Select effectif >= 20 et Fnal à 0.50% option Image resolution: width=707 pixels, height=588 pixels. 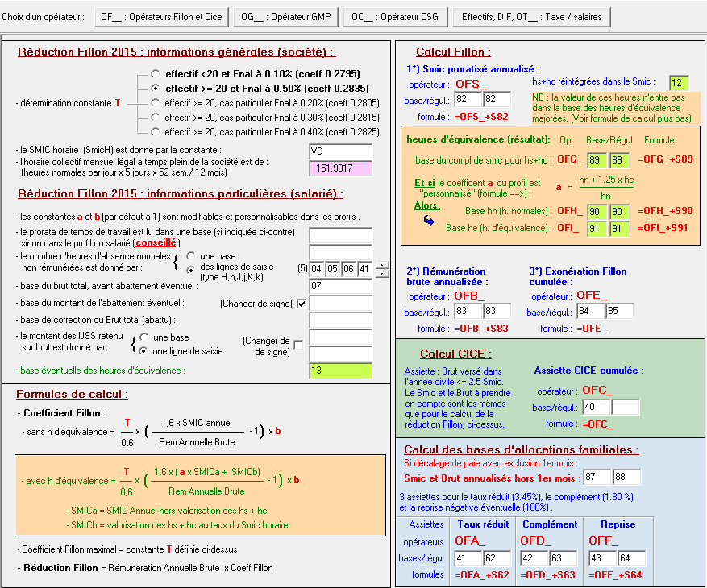[x=156, y=88]
